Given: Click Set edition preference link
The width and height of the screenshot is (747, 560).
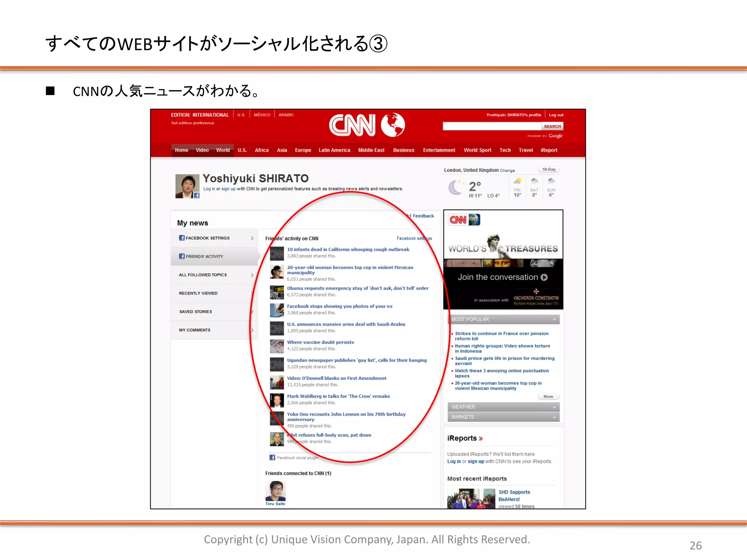Looking at the screenshot, I should point(193,123).
